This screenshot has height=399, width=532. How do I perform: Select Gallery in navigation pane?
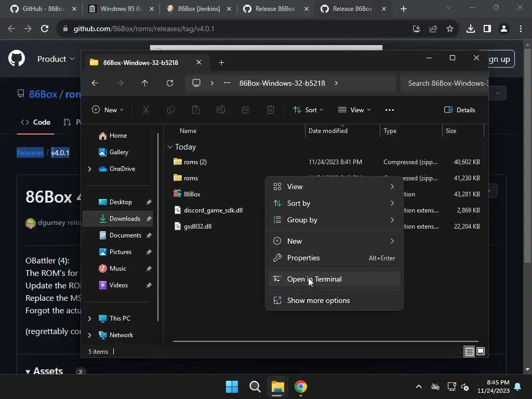[118, 152]
